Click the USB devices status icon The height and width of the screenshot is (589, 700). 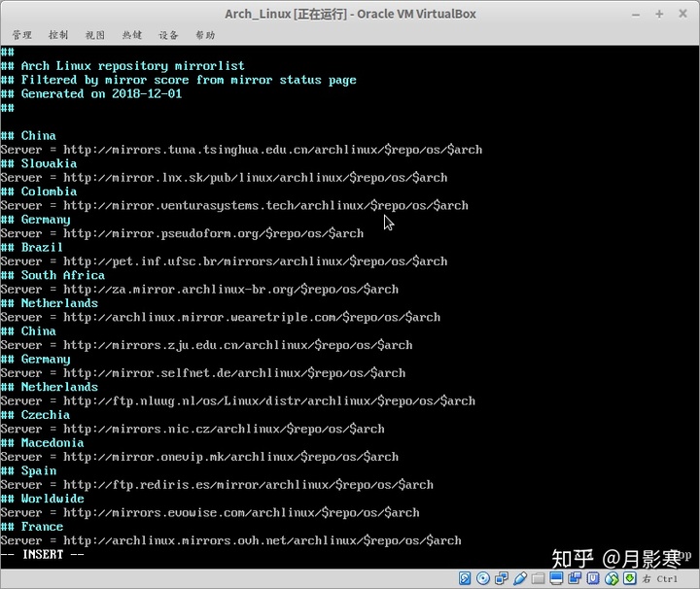(520, 578)
